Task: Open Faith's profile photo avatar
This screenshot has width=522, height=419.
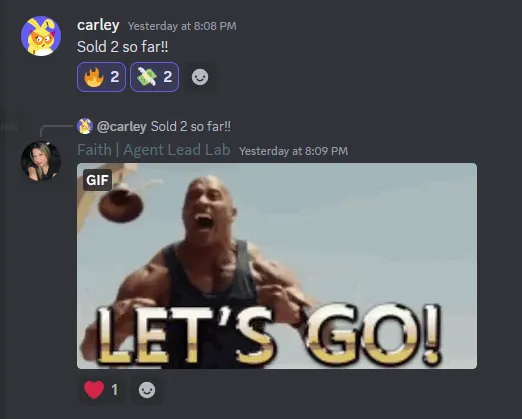Action: click(41, 161)
